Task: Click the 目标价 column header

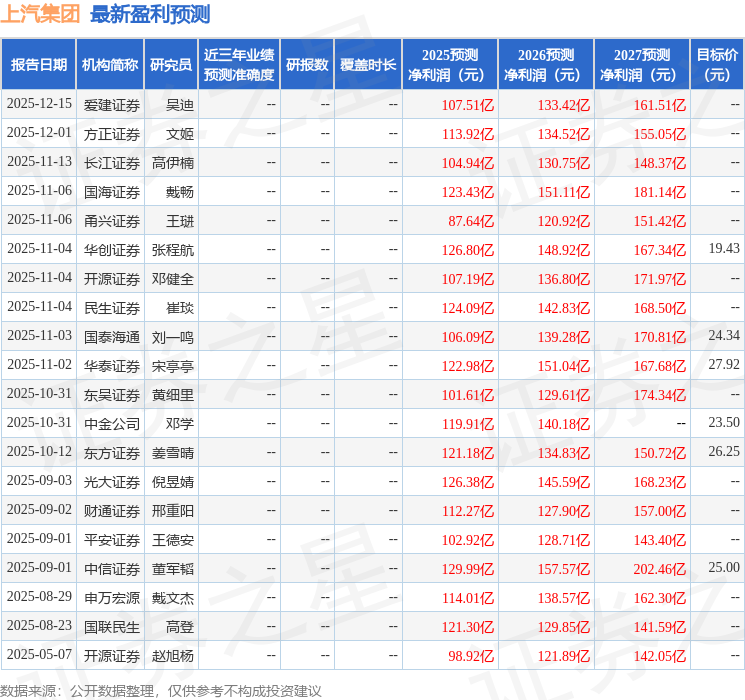Action: pos(716,64)
